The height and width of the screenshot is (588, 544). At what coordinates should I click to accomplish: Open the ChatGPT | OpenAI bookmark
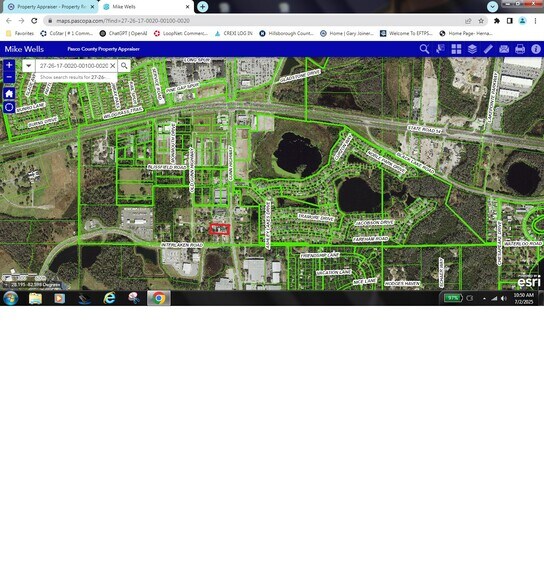[x=123, y=33]
